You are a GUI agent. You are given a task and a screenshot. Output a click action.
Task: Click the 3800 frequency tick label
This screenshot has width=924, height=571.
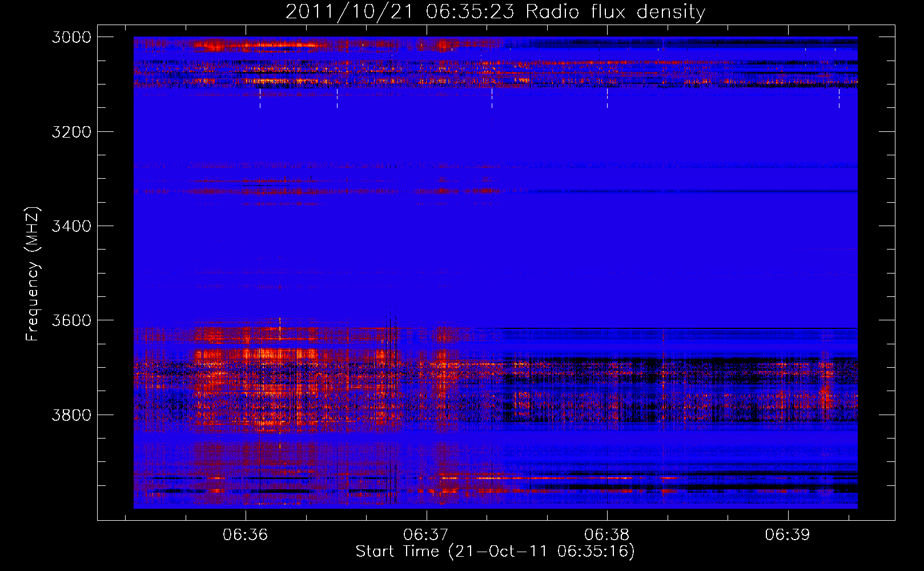point(71,415)
